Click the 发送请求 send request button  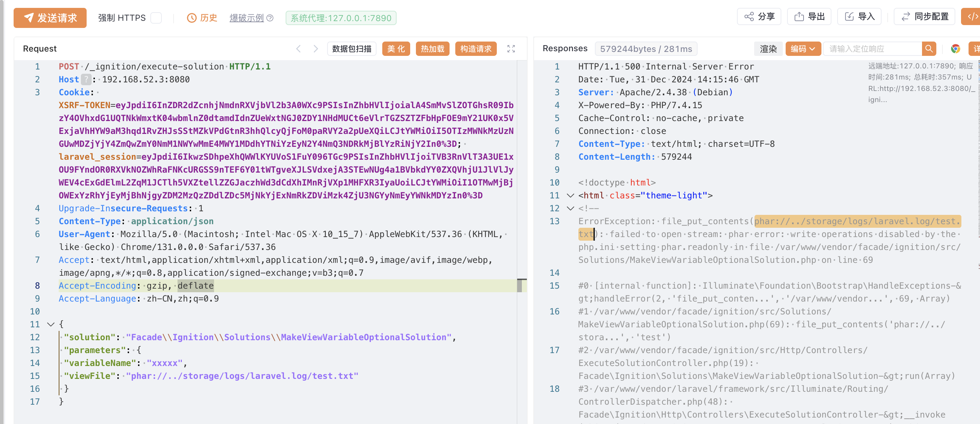pyautogui.click(x=50, y=18)
